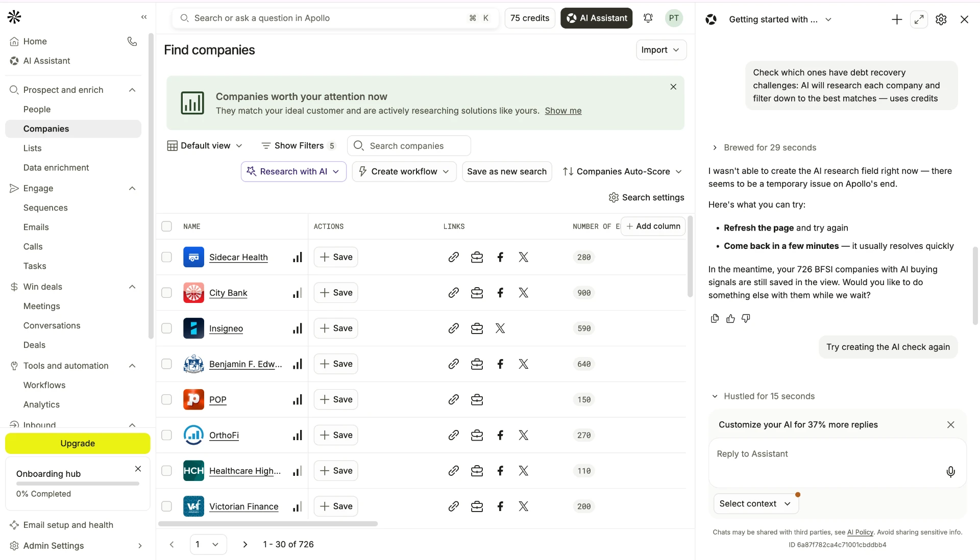Open Research with AI dropdown
Image resolution: width=980 pixels, height=560 pixels.
293,171
